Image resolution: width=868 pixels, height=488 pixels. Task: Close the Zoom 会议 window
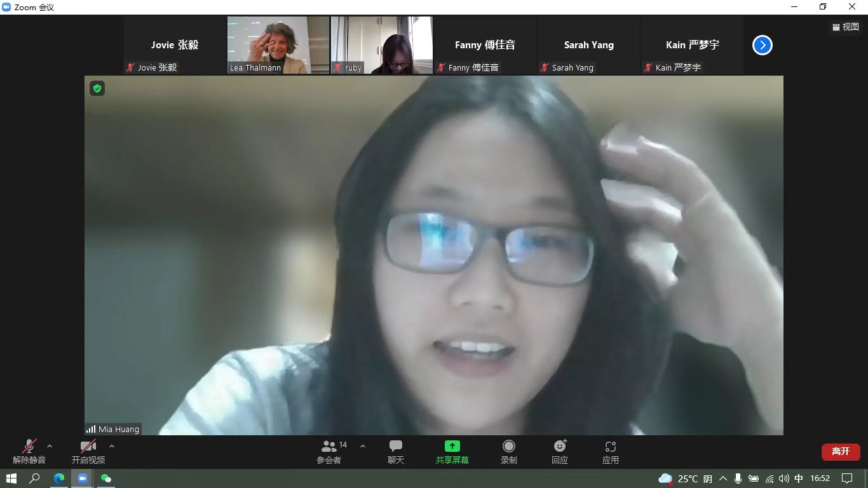coord(853,7)
